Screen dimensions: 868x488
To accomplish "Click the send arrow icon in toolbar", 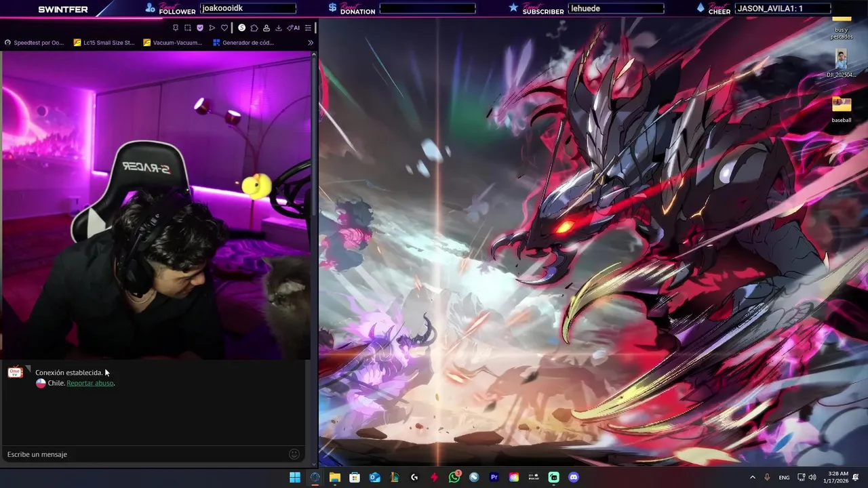I will [x=212, y=28].
